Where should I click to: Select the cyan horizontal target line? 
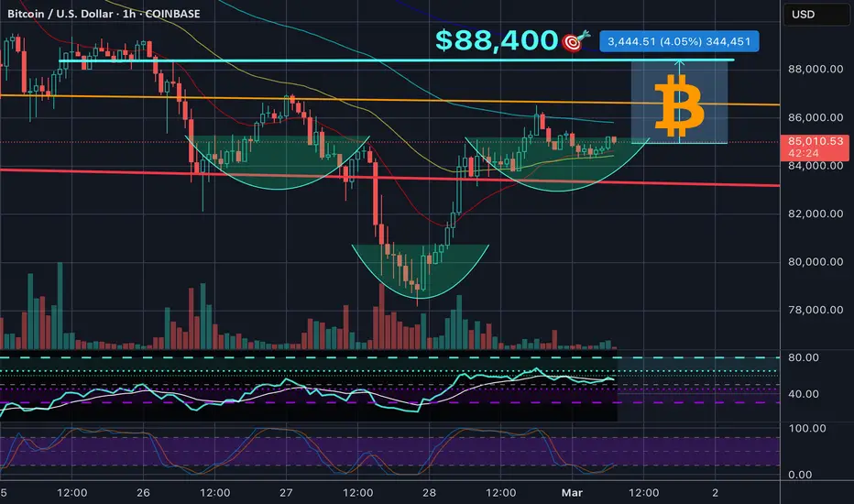click(x=397, y=60)
